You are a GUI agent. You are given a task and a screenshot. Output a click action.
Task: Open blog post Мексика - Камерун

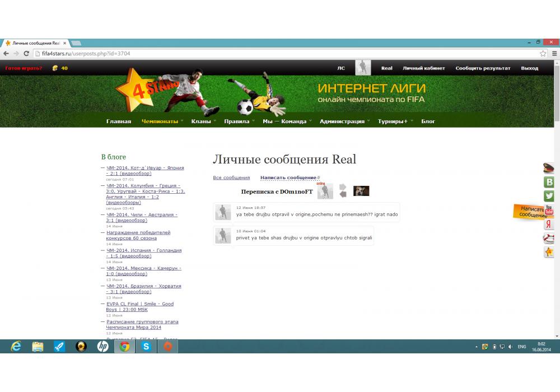tap(143, 271)
